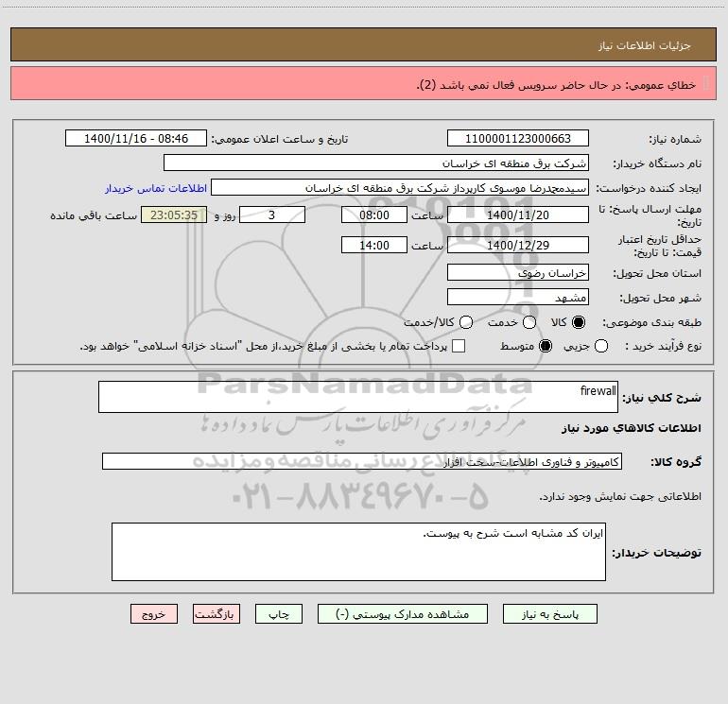The image size is (728, 704).
Task: Click the خروج exit button
Action: coord(154,614)
